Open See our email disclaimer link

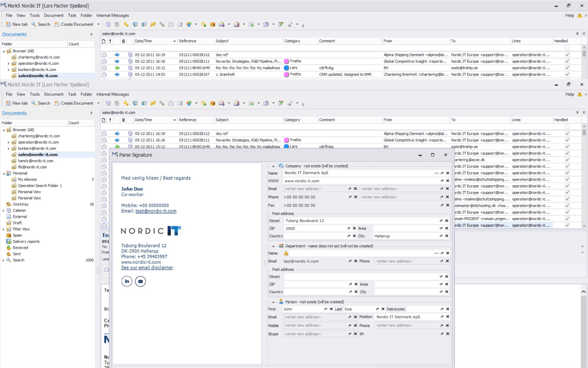tap(147, 268)
